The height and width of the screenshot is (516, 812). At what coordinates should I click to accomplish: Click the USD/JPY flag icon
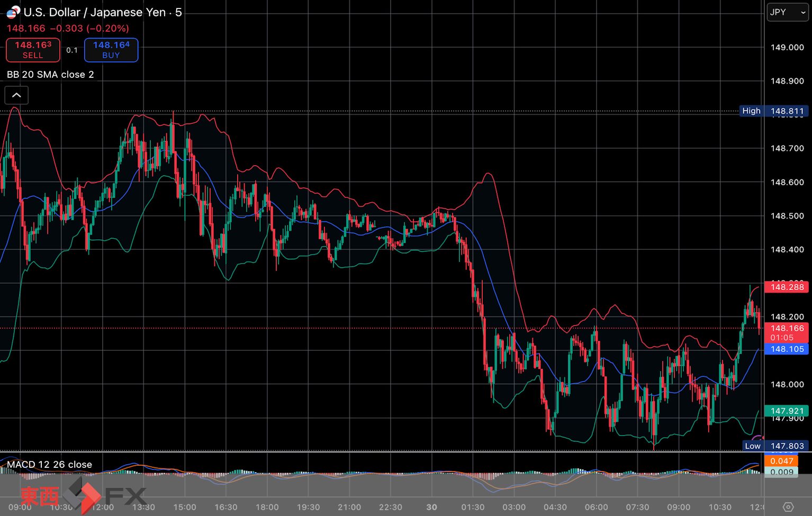tap(13, 12)
